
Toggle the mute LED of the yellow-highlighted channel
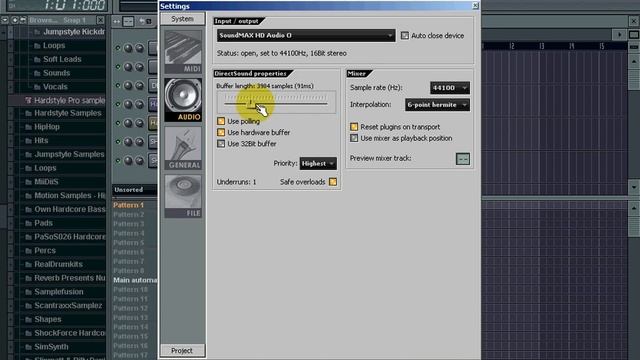tap(118, 123)
